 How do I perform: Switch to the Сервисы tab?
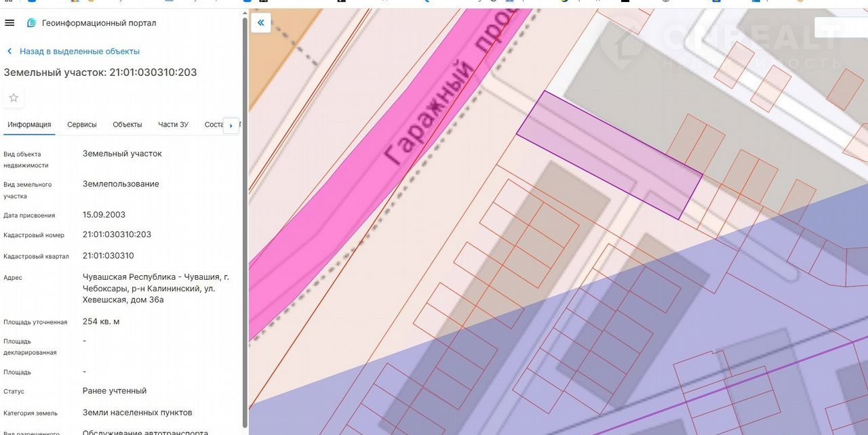tap(81, 125)
